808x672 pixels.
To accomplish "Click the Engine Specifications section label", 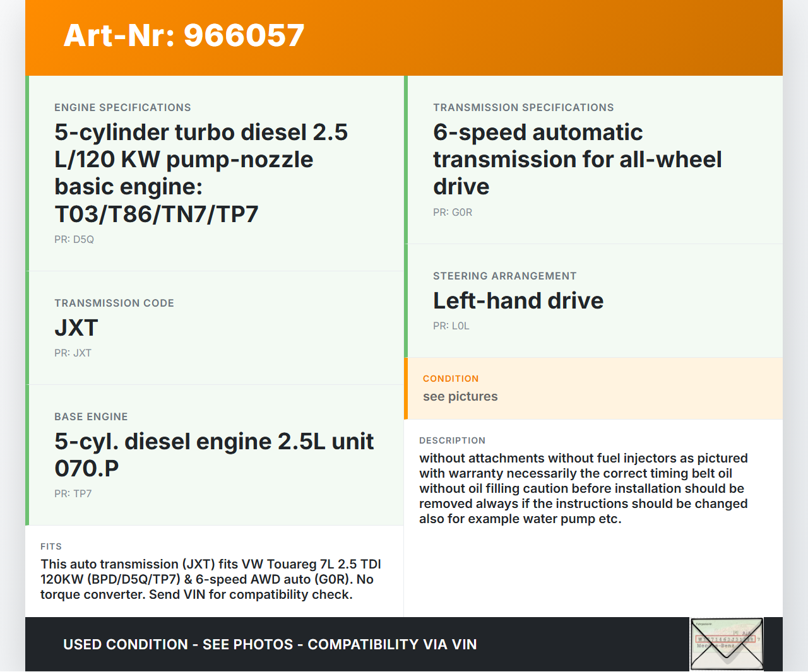I will click(x=122, y=108).
